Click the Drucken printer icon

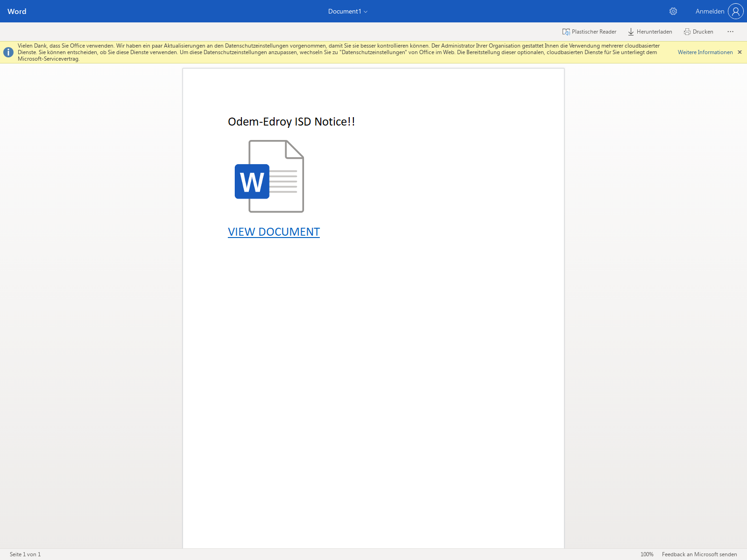pos(687,32)
